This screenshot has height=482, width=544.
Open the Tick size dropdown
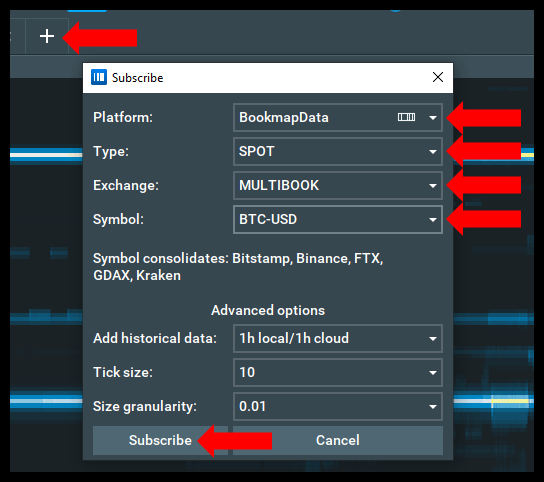(338, 372)
